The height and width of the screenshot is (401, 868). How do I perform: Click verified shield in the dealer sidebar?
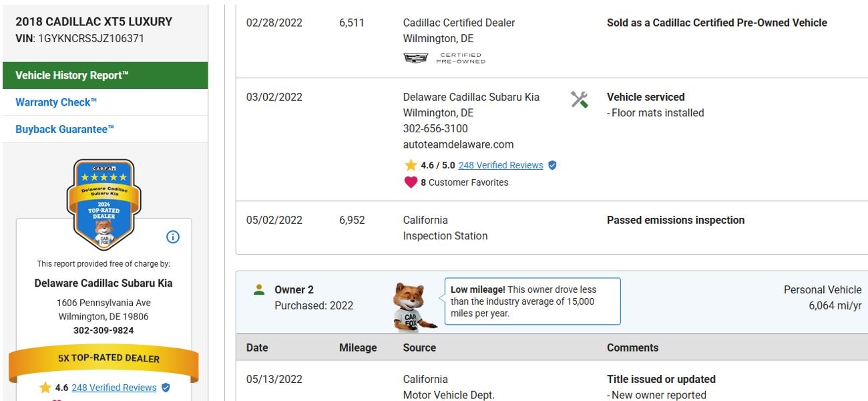[166, 388]
